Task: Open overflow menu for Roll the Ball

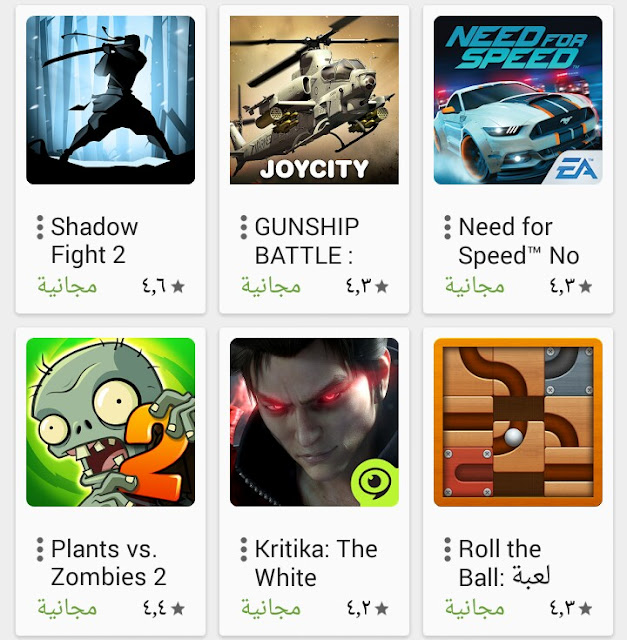Action: (x=447, y=549)
